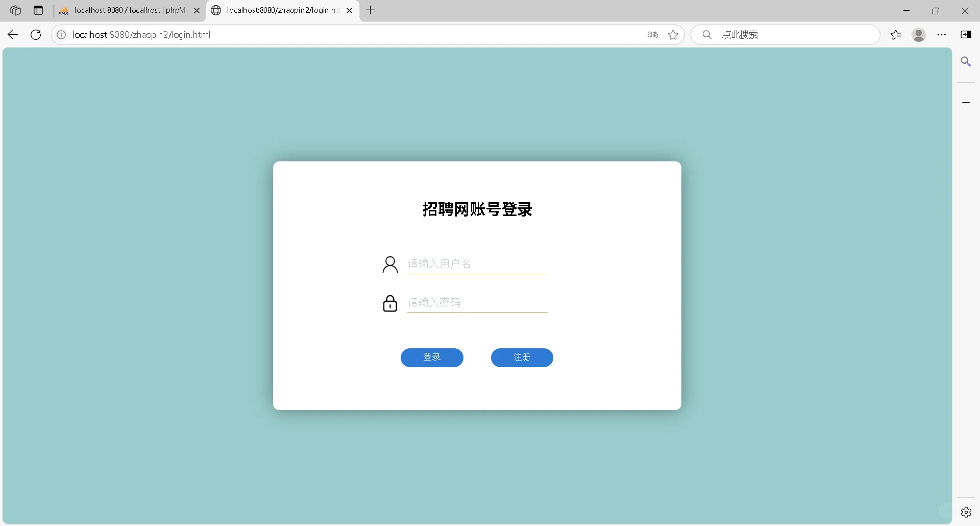Reload the login page
Viewport: 980px width, 526px height.
tap(35, 34)
